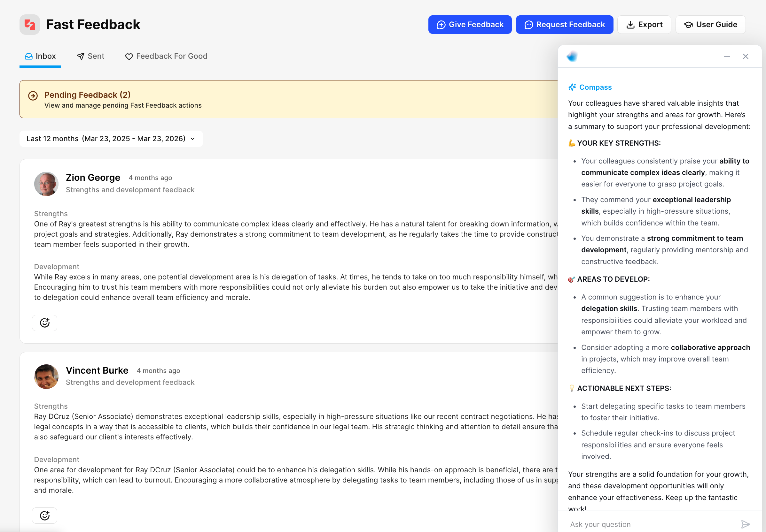Viewport: 766px width, 532px height.
Task: Close the Compass assistant panel
Action: coord(745,56)
